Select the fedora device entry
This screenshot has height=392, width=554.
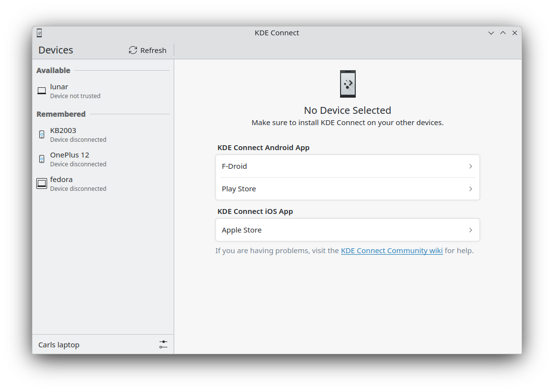tap(103, 183)
